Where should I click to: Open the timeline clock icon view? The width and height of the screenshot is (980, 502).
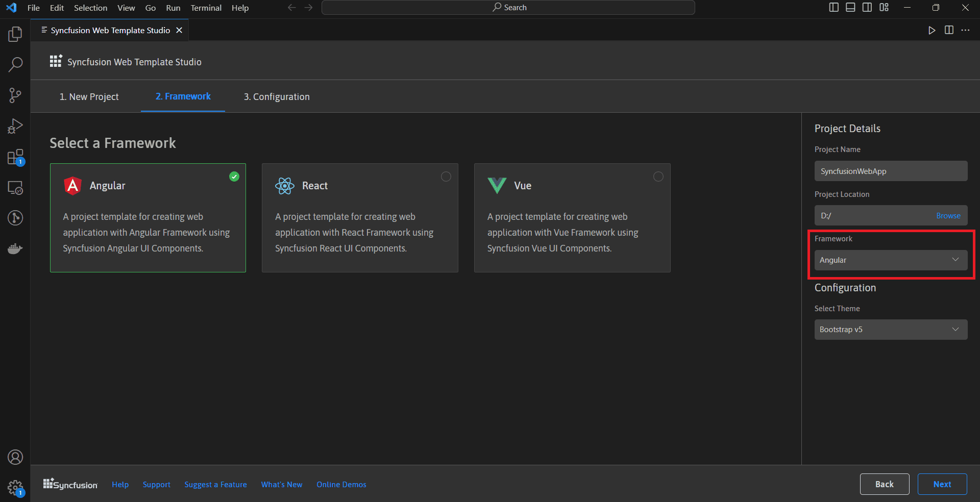[15, 218]
